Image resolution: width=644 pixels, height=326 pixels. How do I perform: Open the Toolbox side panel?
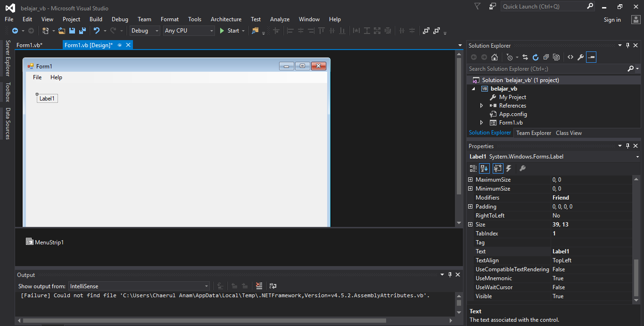(x=8, y=92)
